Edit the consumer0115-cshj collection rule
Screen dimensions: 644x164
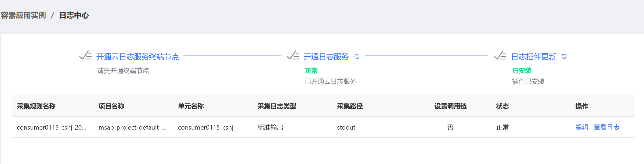click(x=582, y=127)
